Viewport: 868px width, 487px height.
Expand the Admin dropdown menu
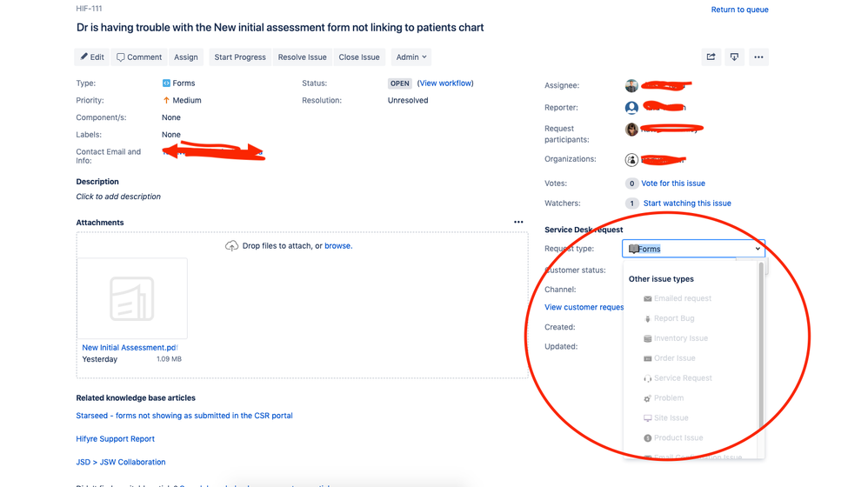point(411,57)
